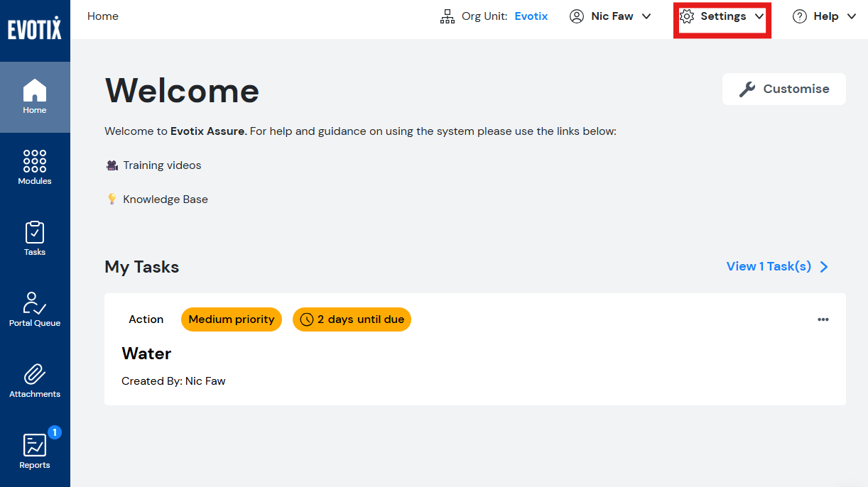This screenshot has width=868, height=487.
Task: Select the Evotix org unit link
Action: pos(531,16)
